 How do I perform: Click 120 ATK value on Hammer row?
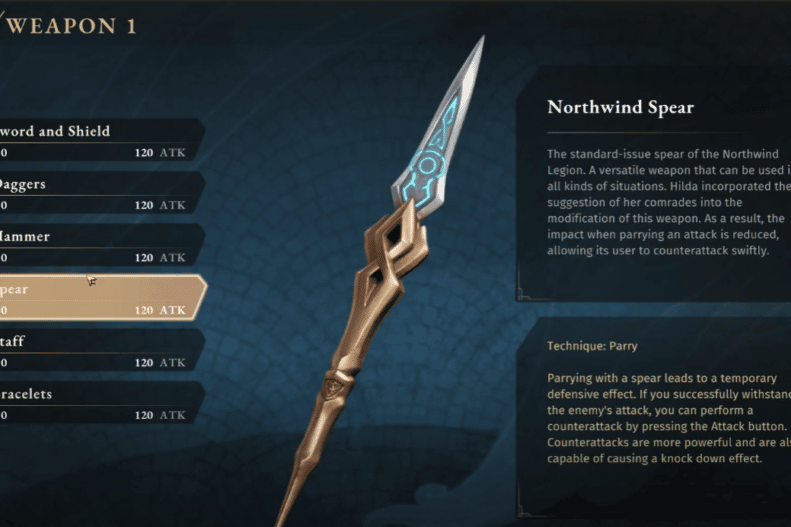[x=160, y=257]
